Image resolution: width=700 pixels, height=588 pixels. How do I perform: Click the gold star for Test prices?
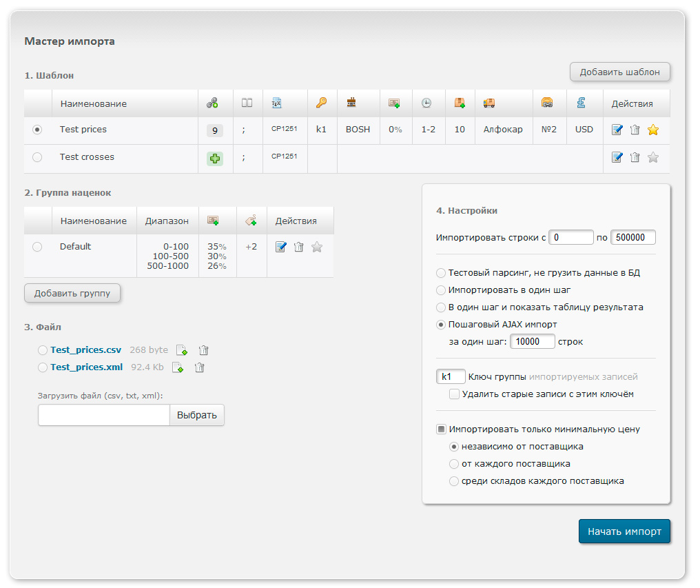653,130
